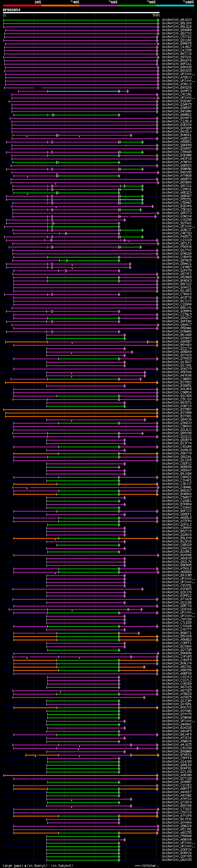The height and width of the screenshot is (868, 197).
Task: Select the UniRef100_B0N943 label
Action: point(176,494)
